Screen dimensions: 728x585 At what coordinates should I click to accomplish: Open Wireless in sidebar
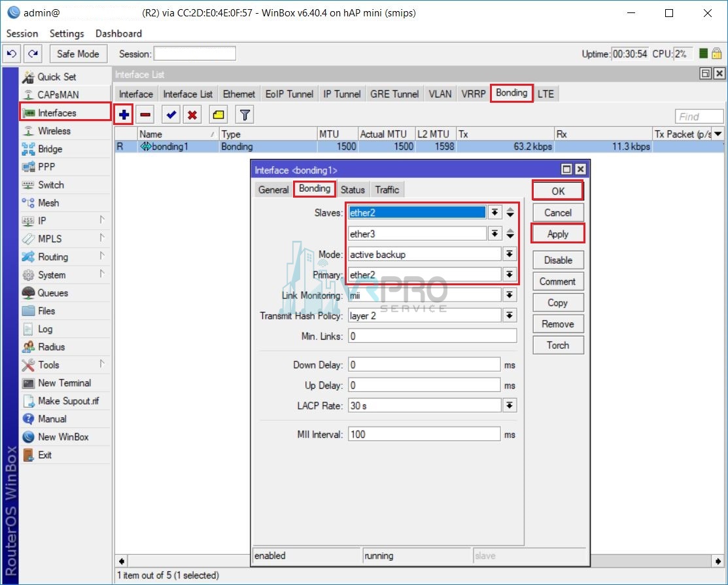click(65, 131)
